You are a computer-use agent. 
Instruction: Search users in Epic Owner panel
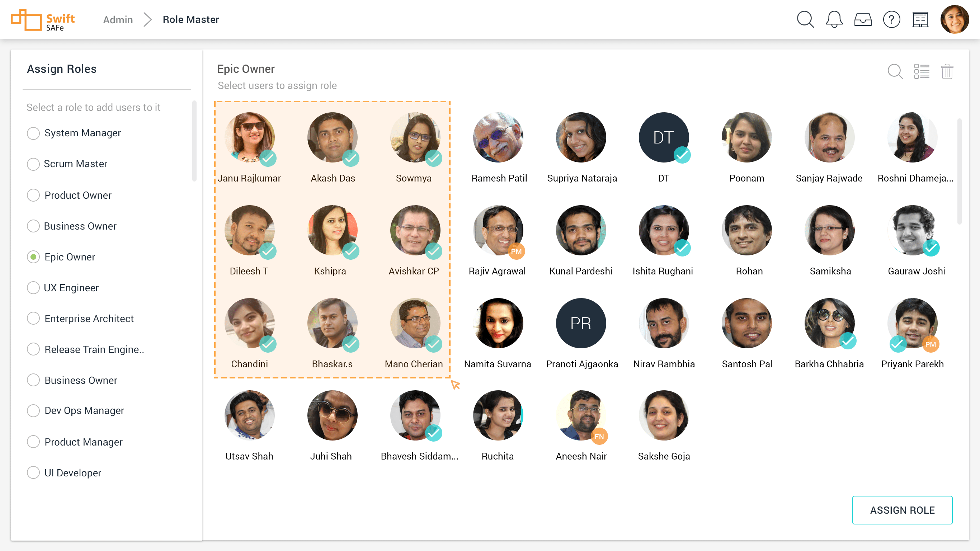coord(895,71)
